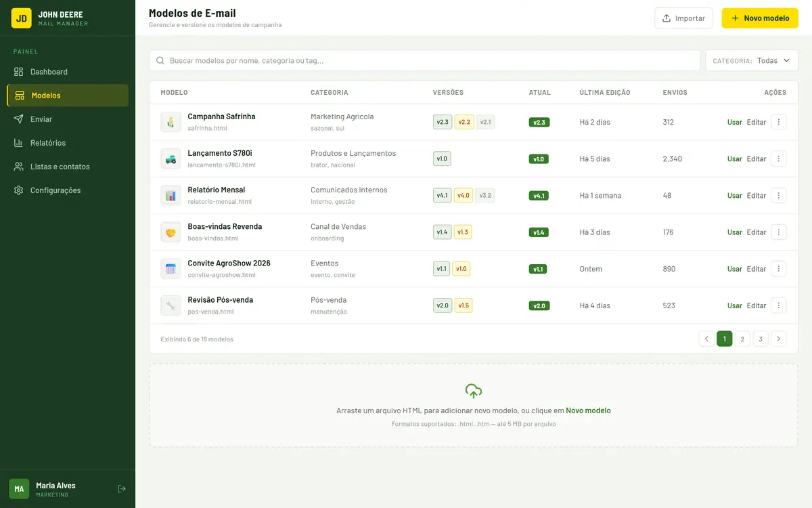Open more options for Revisão Pós-venda
This screenshot has height=508, width=812.
click(779, 305)
